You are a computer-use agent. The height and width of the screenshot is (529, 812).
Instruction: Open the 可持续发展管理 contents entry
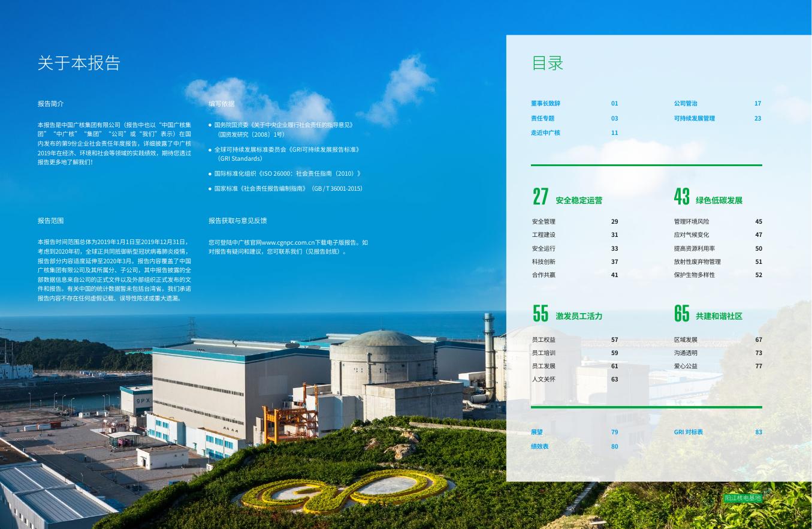coord(694,118)
